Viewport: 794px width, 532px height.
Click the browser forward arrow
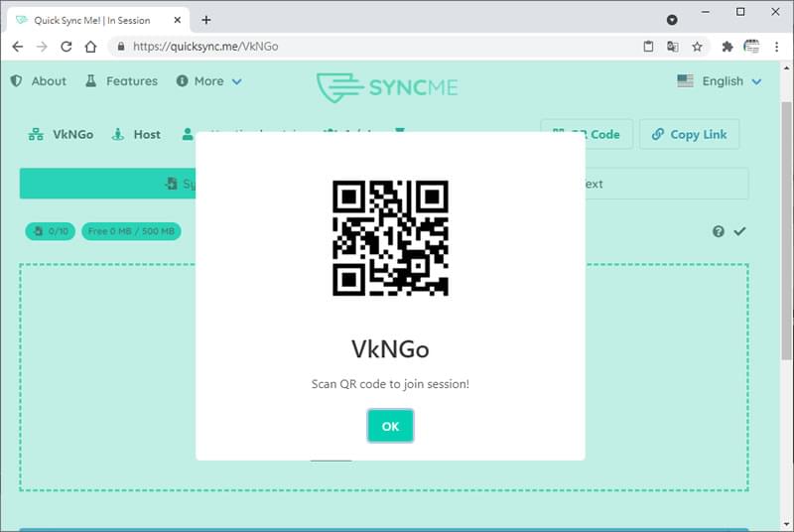click(42, 47)
